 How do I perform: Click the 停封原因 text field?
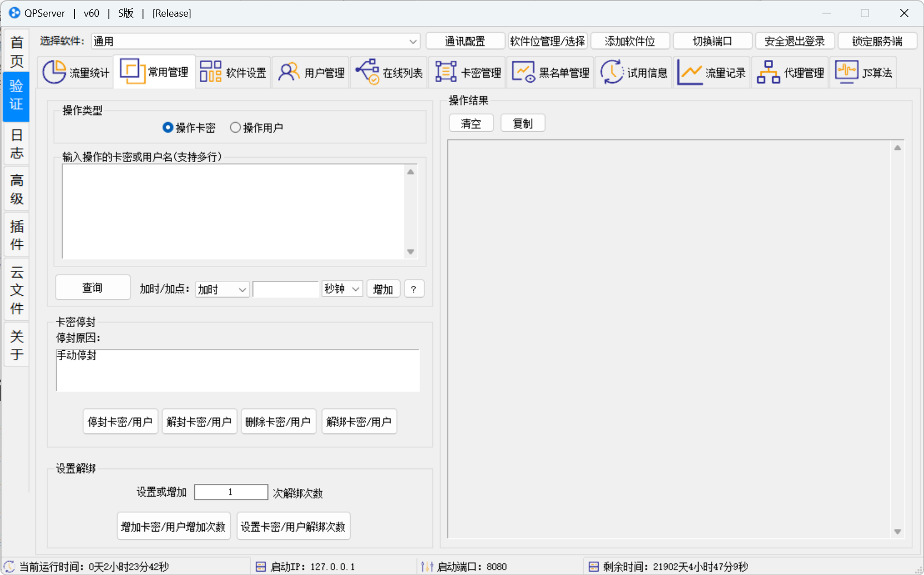click(238, 370)
